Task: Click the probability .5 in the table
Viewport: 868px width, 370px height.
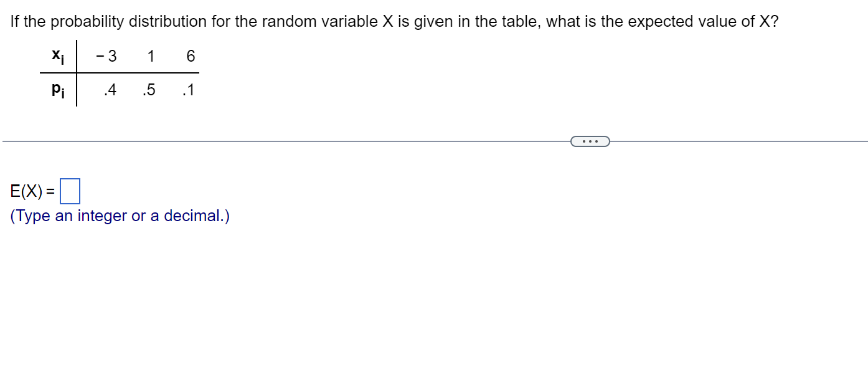Action: [x=149, y=90]
